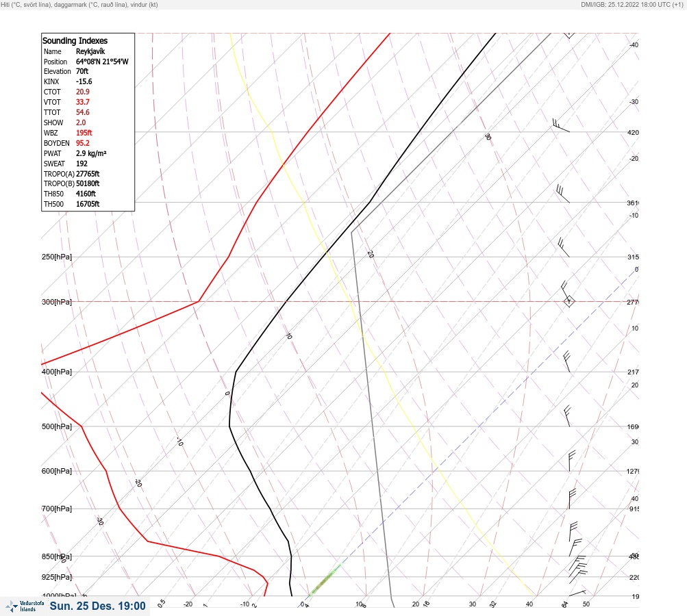Click the 600[hPa] pressure level label

(x=57, y=471)
